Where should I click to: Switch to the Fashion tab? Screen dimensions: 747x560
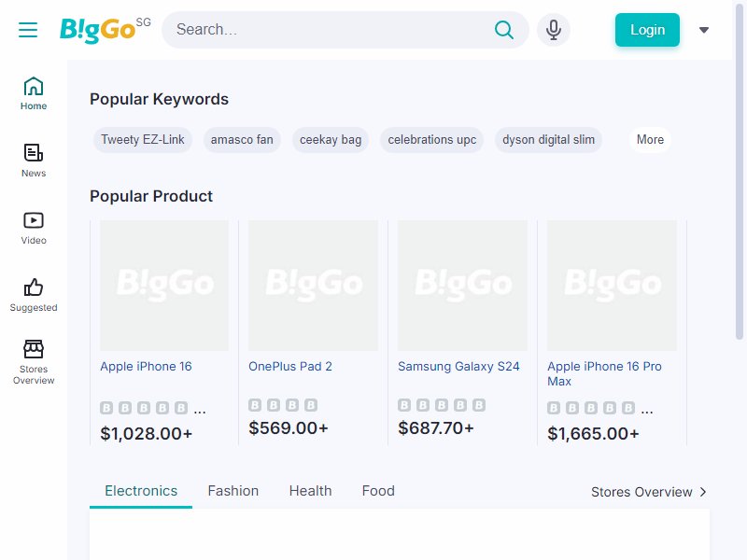pos(233,491)
